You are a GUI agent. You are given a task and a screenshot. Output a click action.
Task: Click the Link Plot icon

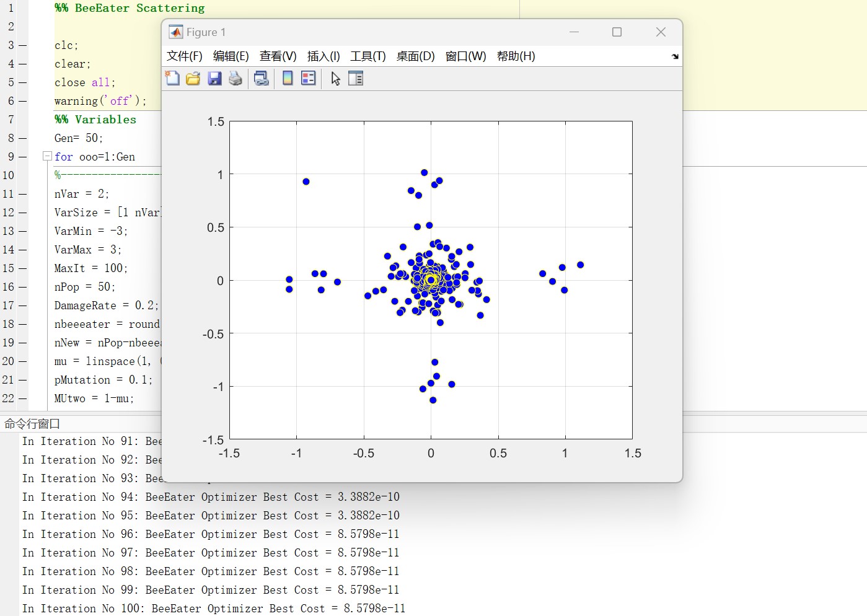(262, 78)
